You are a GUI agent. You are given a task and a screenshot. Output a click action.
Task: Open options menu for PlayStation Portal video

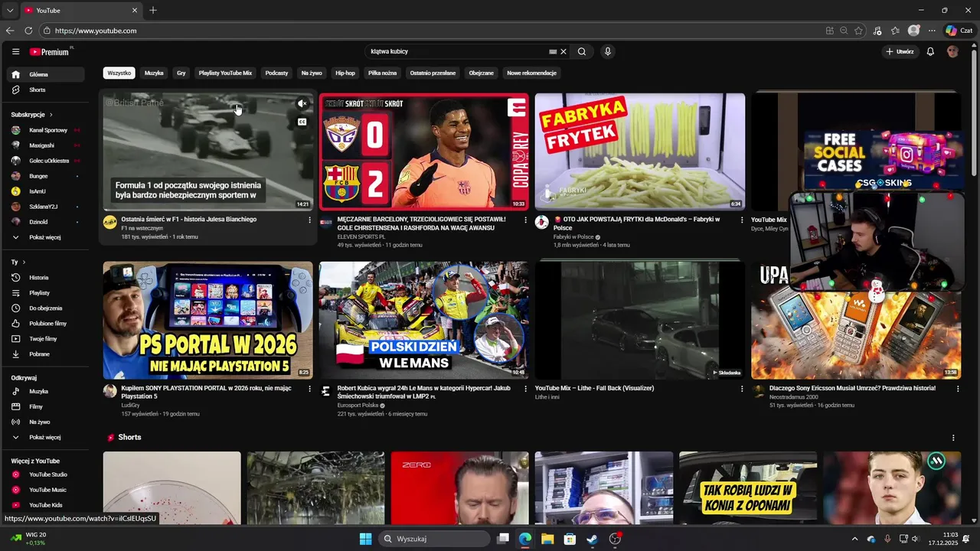coord(310,389)
